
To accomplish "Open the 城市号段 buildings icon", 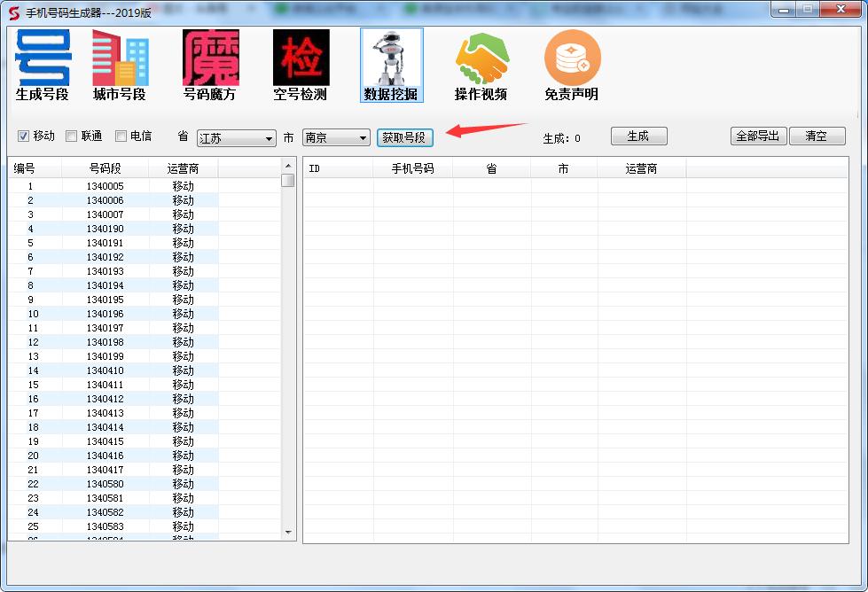I will click(x=120, y=65).
